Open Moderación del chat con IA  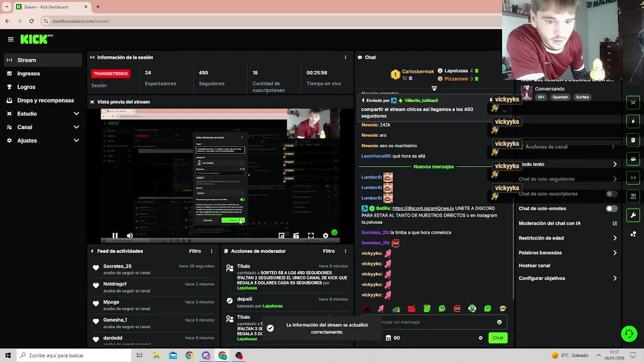pyautogui.click(x=568, y=223)
